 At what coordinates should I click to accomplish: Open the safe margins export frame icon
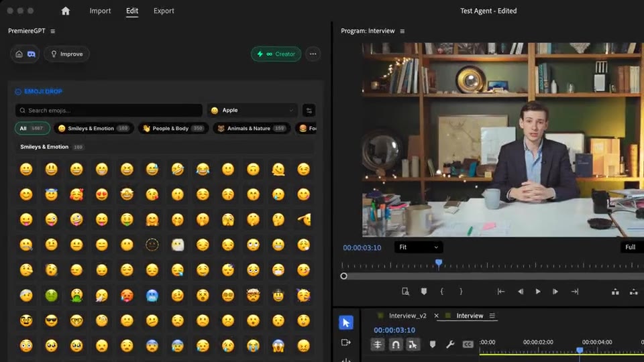[405, 292]
